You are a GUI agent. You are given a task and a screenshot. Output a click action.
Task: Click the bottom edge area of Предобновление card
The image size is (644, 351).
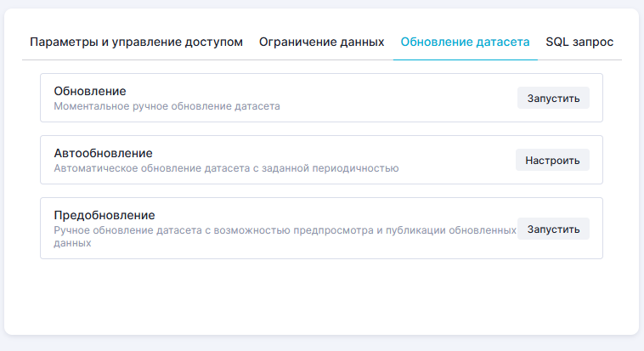pos(321,254)
